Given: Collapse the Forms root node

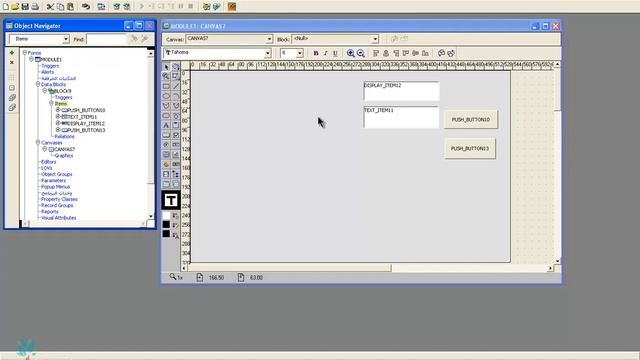Looking at the screenshot, I should [x=24, y=53].
